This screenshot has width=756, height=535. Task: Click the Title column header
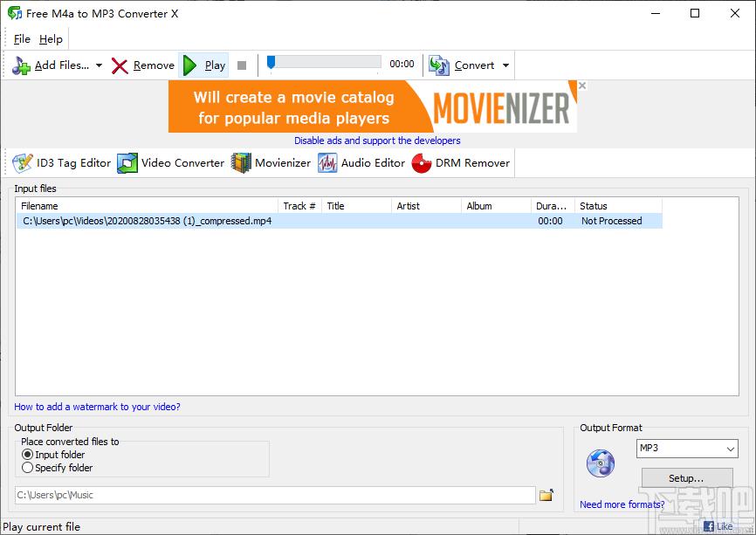[x=356, y=206]
